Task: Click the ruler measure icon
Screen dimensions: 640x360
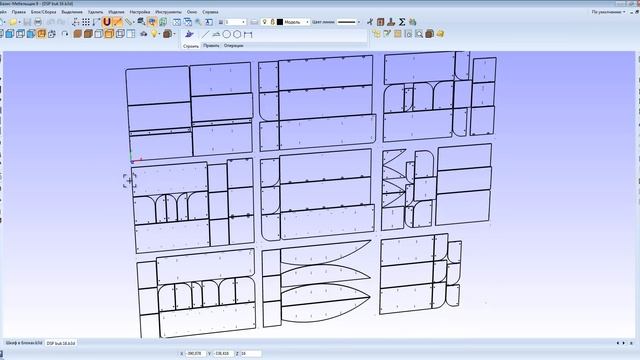Action: [x=129, y=22]
